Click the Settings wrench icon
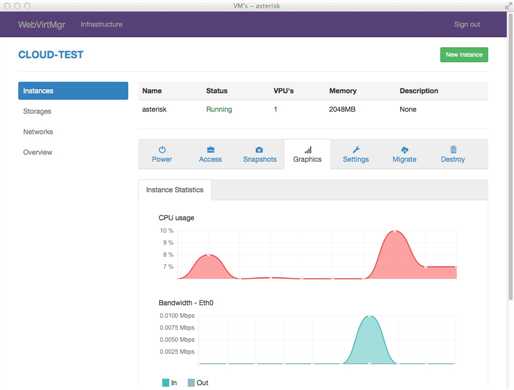This screenshot has width=514, height=390. [356, 149]
